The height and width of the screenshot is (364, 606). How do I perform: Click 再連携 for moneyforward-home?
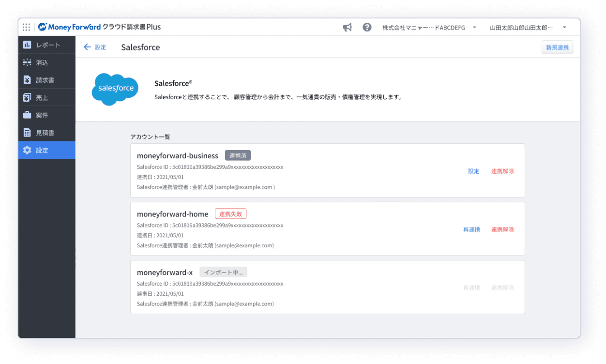[471, 229]
